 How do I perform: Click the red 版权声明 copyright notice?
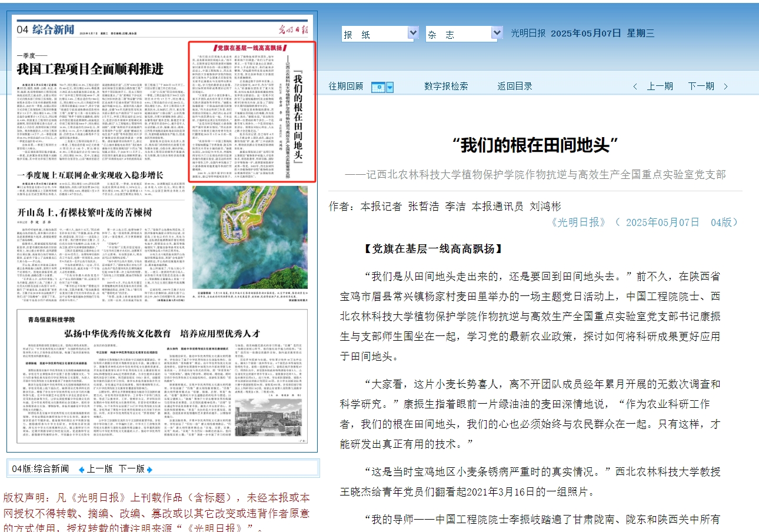pyautogui.click(x=157, y=513)
